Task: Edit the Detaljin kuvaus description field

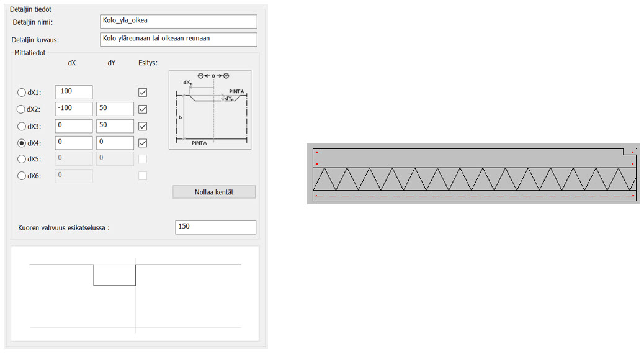Action: pyautogui.click(x=178, y=39)
